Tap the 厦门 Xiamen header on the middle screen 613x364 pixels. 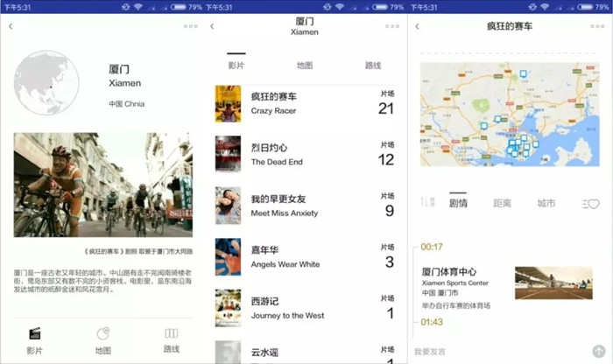click(305, 26)
